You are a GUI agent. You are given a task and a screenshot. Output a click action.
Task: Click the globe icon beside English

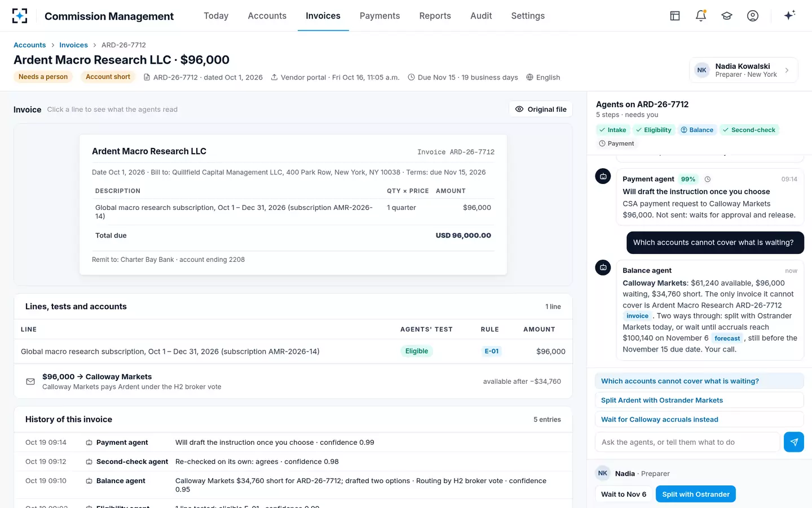click(529, 77)
